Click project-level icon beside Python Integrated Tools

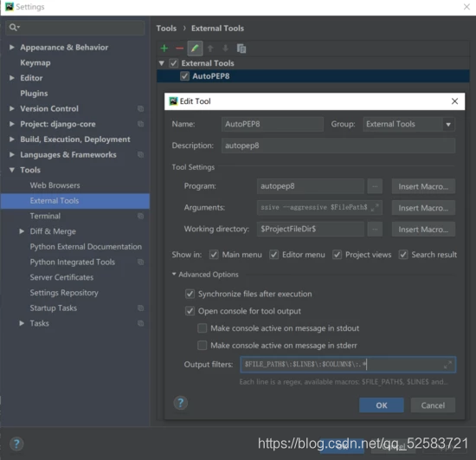140,262
